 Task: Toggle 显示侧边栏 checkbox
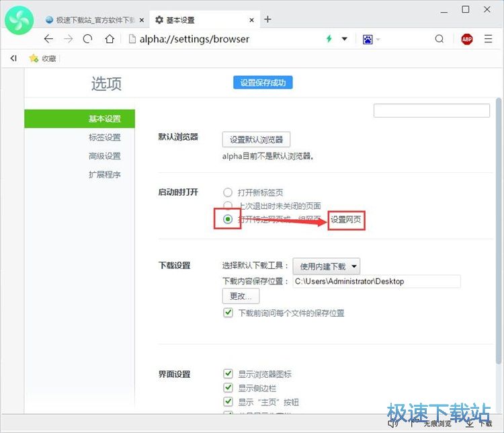[x=228, y=388]
